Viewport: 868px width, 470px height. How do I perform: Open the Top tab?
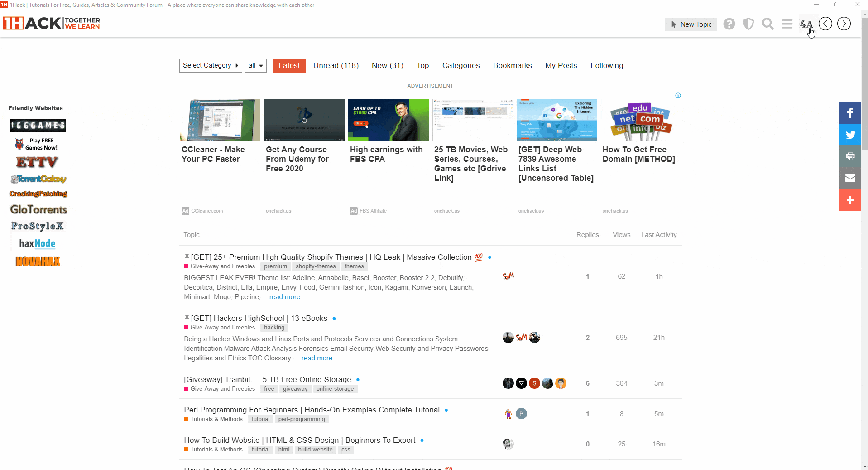[423, 66]
